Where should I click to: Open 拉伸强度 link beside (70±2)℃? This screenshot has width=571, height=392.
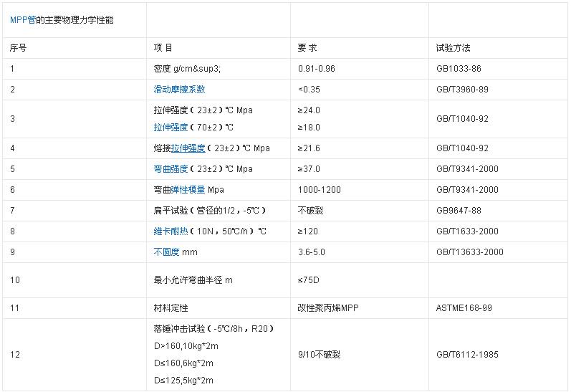click(171, 128)
